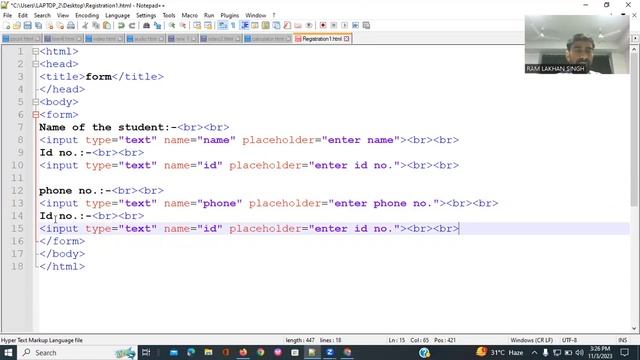The image size is (640, 360).
Task: Click the Playback macro icon
Action: click(344, 25)
